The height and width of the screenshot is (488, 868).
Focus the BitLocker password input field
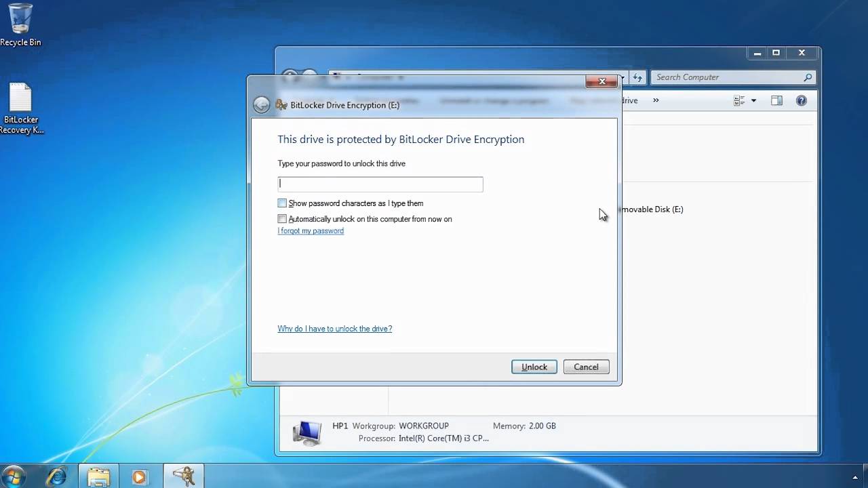[x=380, y=184]
